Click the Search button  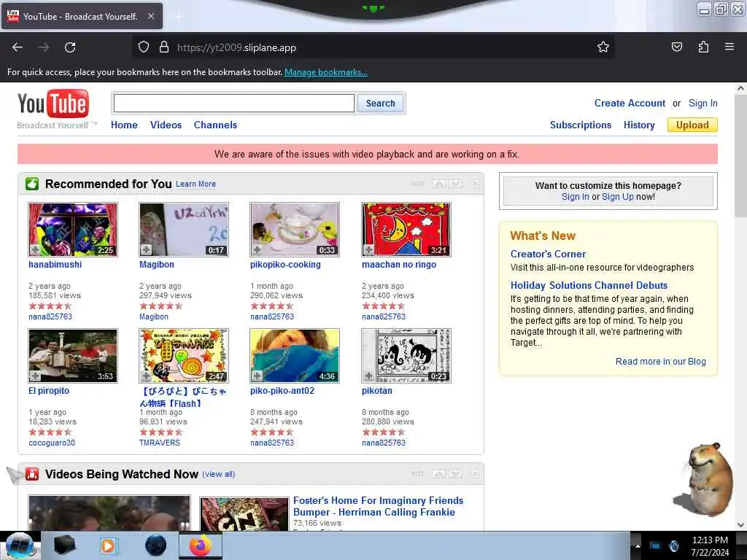coord(380,103)
